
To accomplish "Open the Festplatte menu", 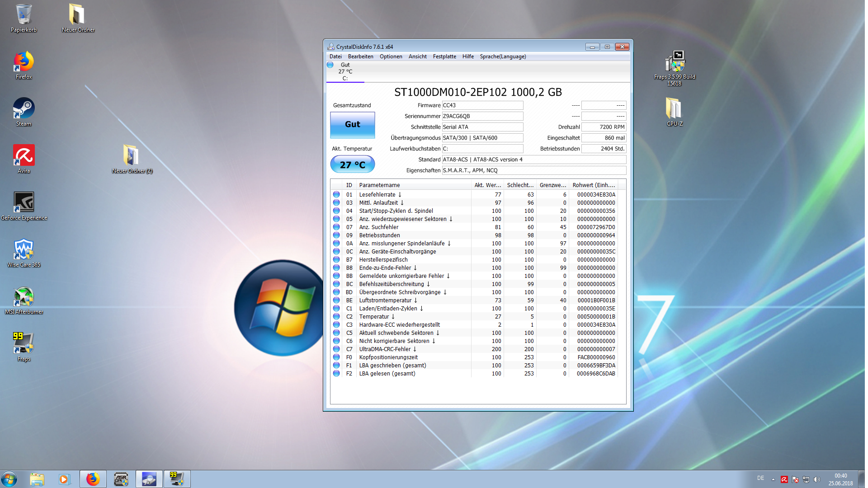I will (444, 56).
